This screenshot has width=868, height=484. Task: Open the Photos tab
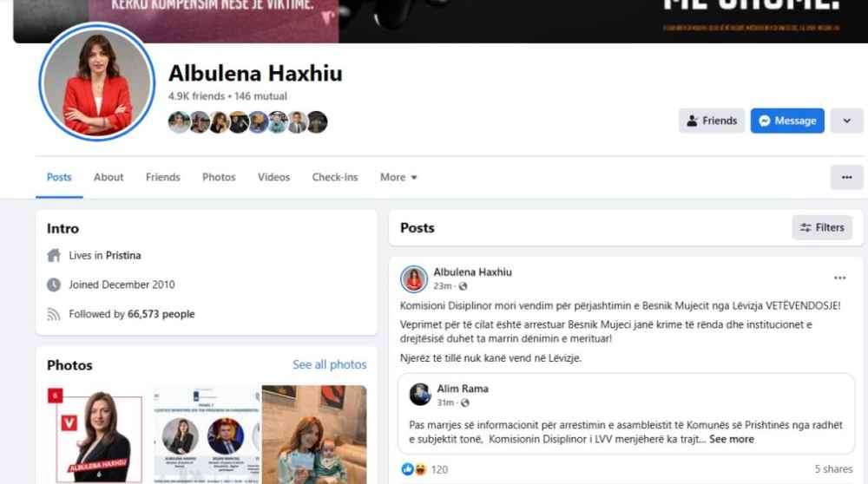219,177
